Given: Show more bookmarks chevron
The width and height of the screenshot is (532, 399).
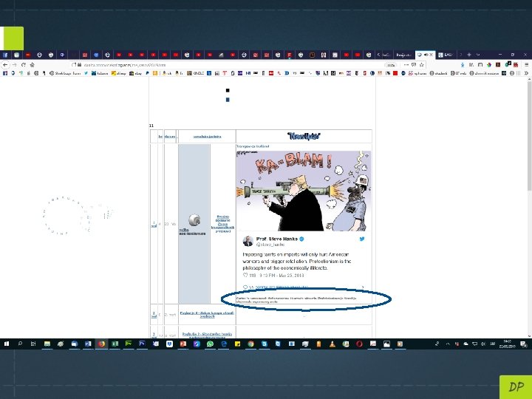Looking at the screenshot, I should [526, 73].
